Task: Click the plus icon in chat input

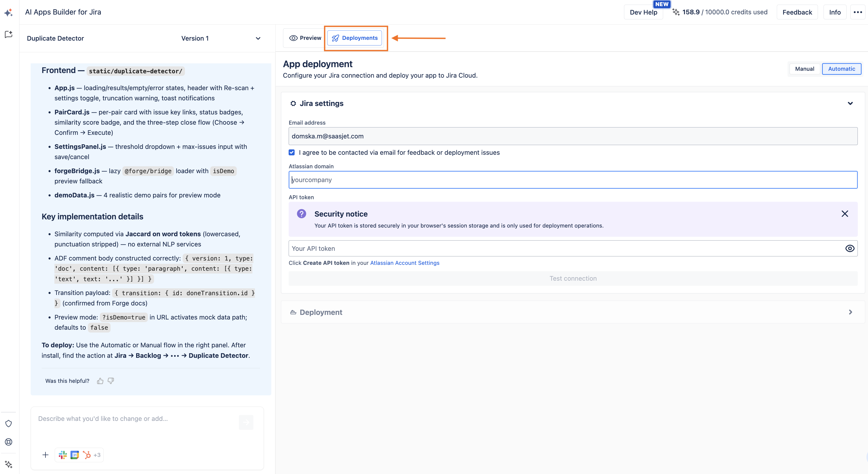Action: tap(45, 455)
